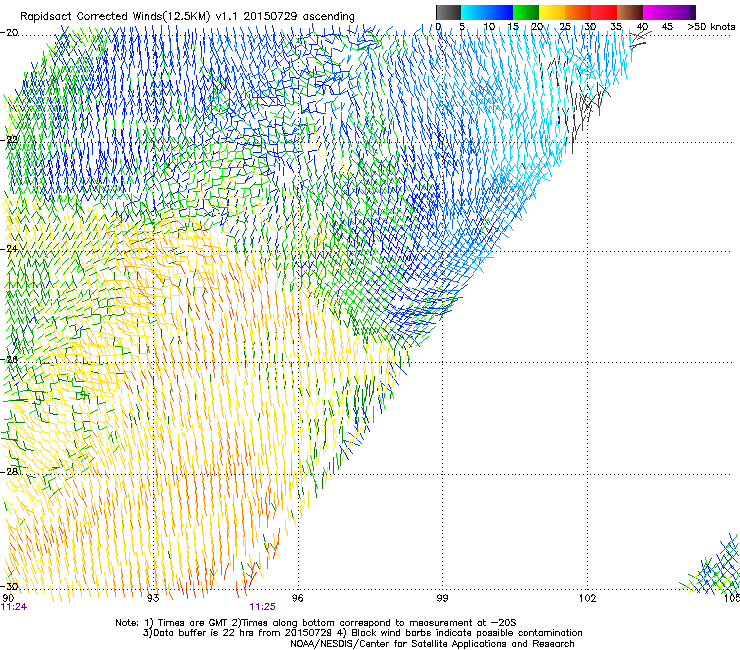This screenshot has height=650, width=740.
Task: Click the '96' longitude axis label
Action: (297, 598)
